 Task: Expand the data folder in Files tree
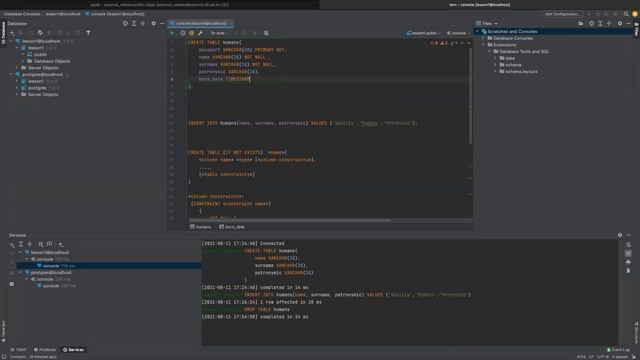point(496,58)
